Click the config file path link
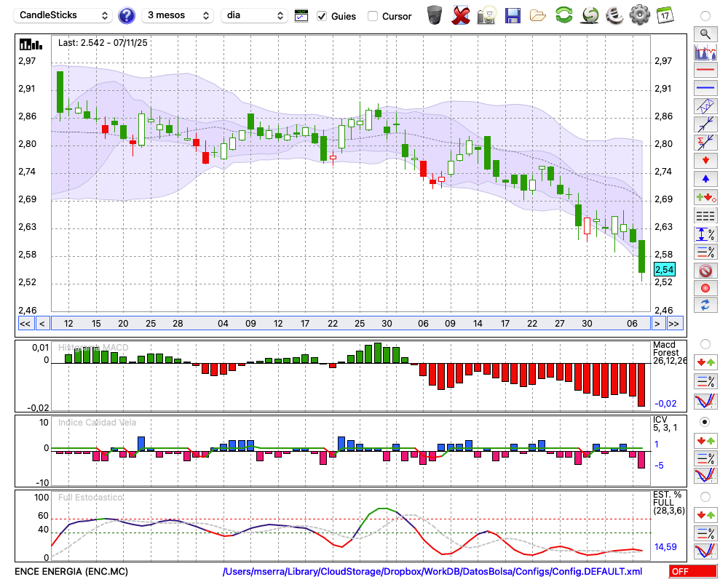The width and height of the screenshot is (728, 582). point(432,572)
